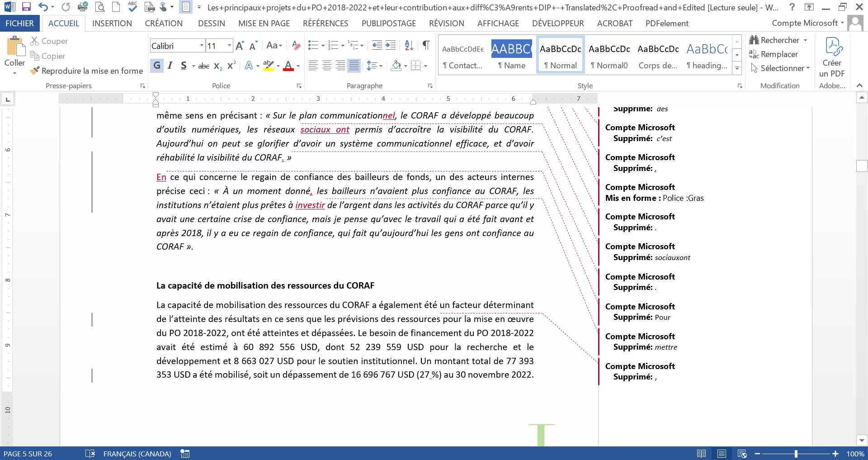Run spelling check from quick access toolbar
The image size is (868, 460).
(132, 7)
